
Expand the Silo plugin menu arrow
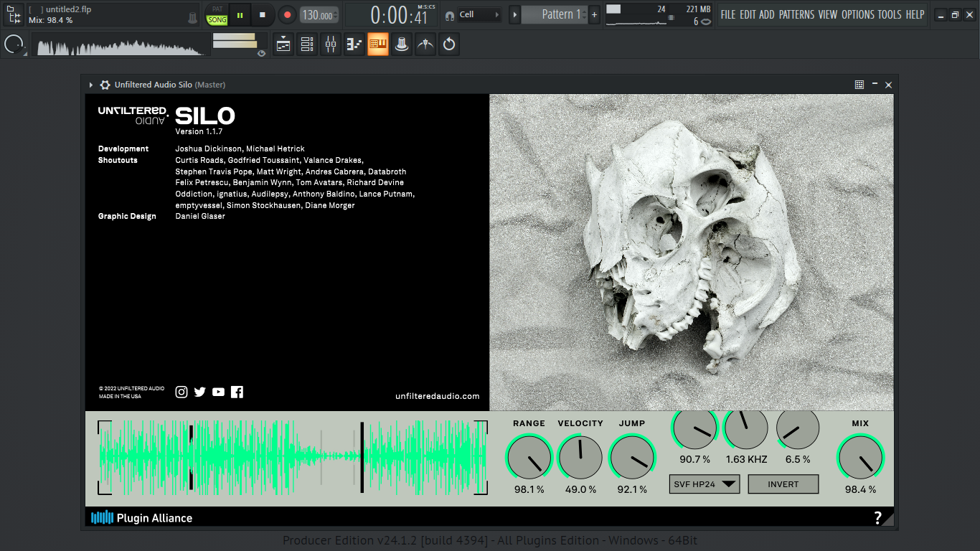[91, 85]
